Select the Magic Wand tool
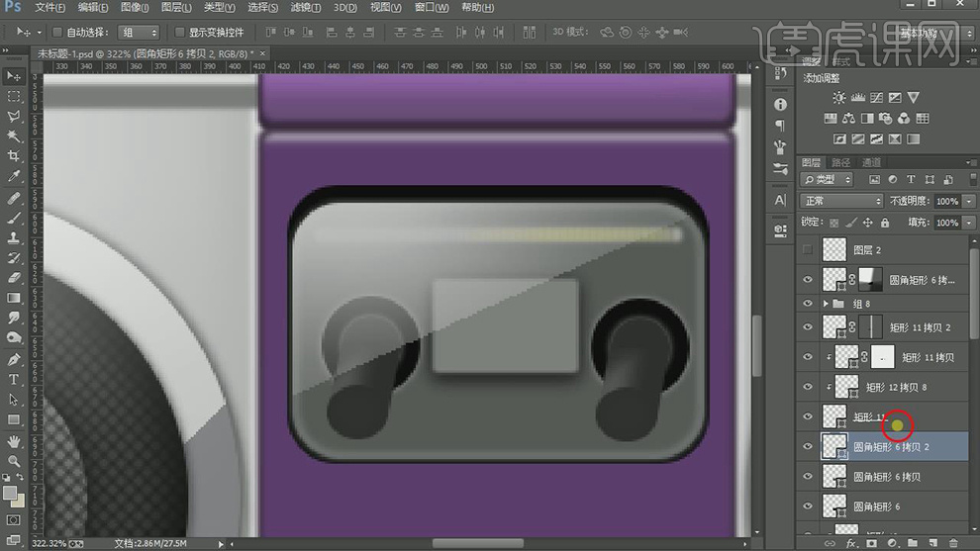The image size is (980, 551). click(x=14, y=136)
